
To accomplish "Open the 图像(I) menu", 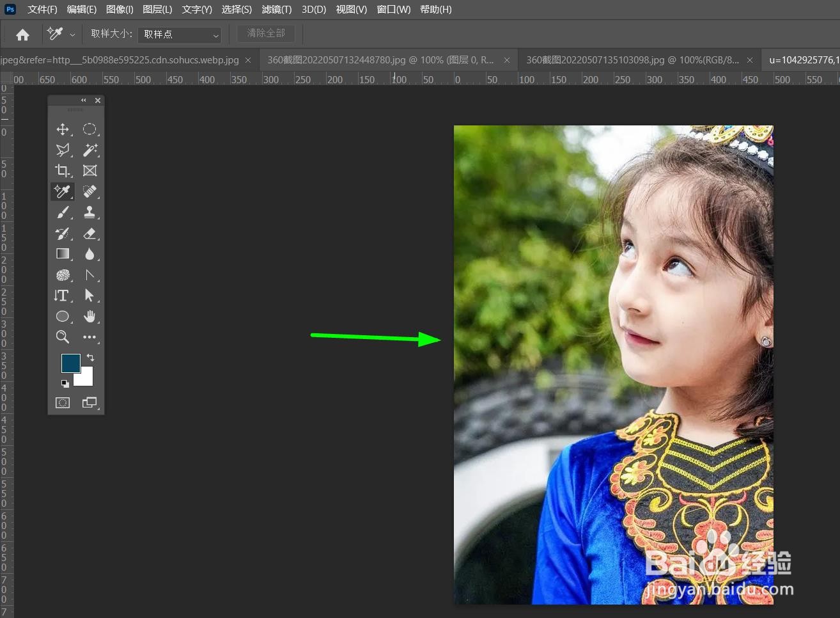I will 120,10.
